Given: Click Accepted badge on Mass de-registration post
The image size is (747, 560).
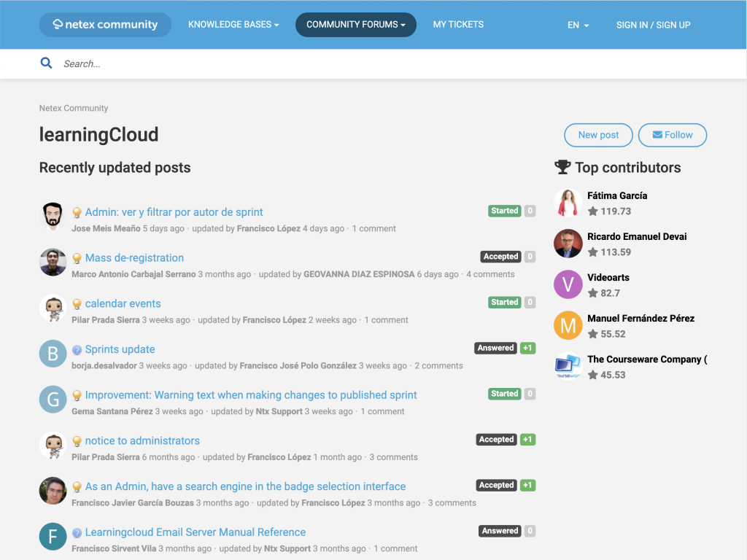Looking at the screenshot, I should click(500, 256).
